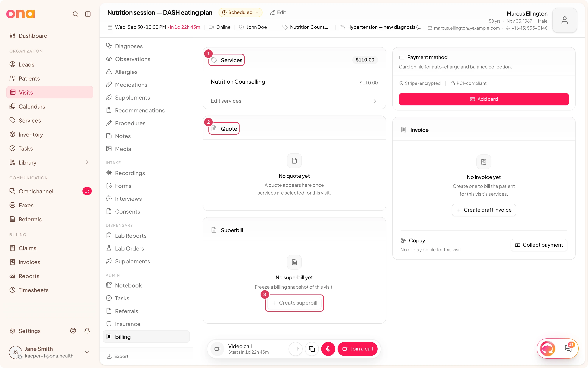Viewport: 588px width, 368px height.
Task: Click Create draft invoice
Action: 484,210
